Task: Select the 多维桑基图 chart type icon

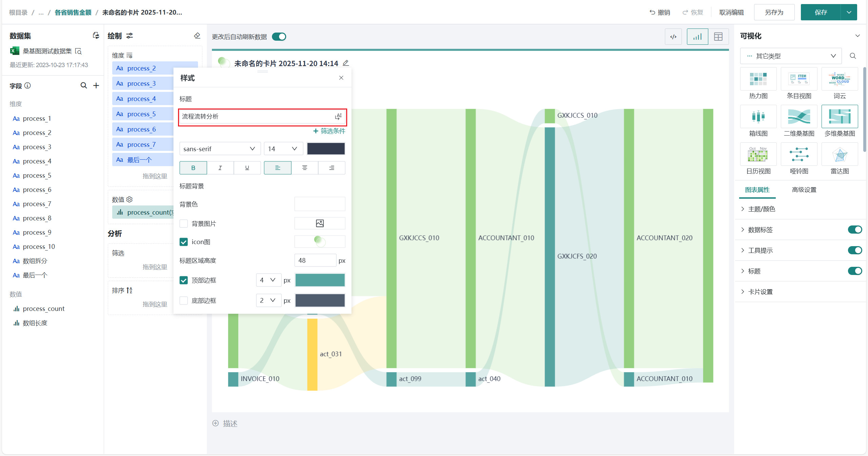Action: (840, 117)
